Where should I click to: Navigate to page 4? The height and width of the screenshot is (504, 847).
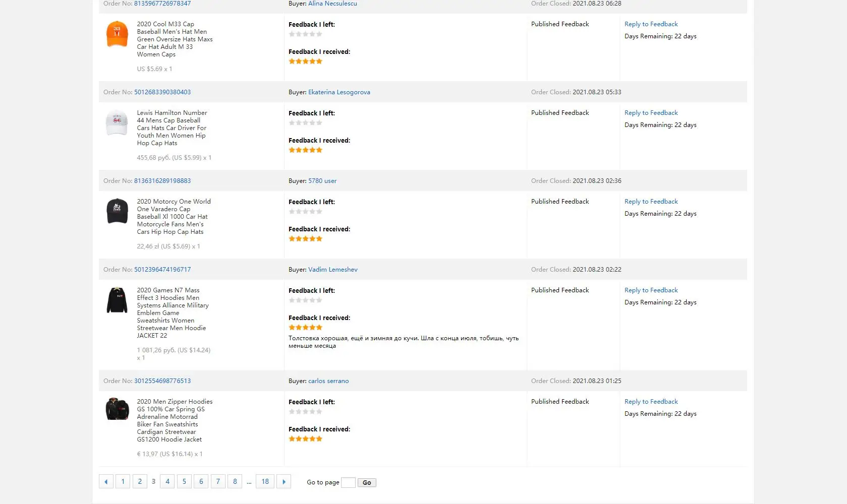pos(167,482)
